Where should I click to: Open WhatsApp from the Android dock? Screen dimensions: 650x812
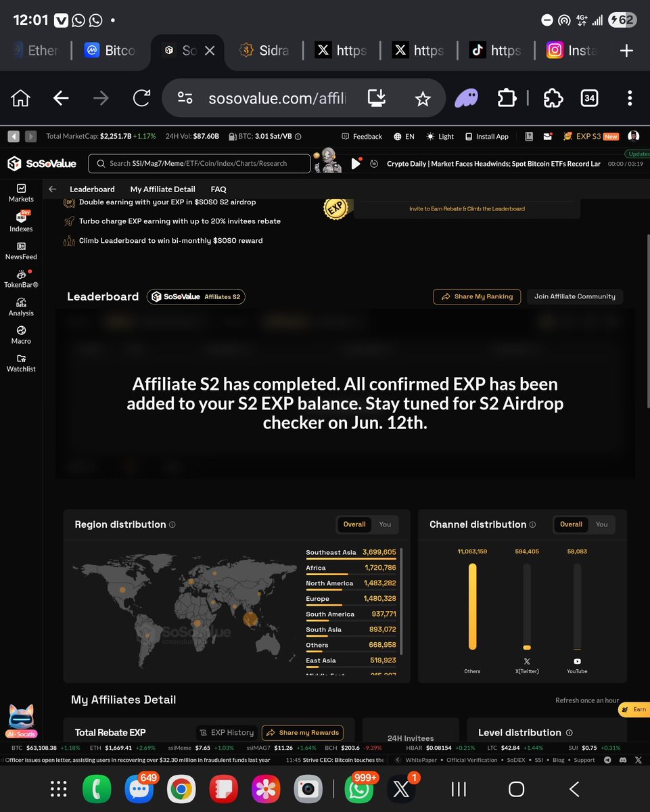pyautogui.click(x=358, y=789)
